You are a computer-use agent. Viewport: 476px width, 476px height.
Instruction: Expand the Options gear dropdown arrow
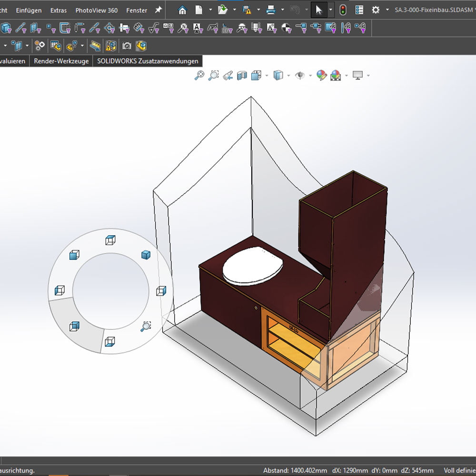coord(387,10)
